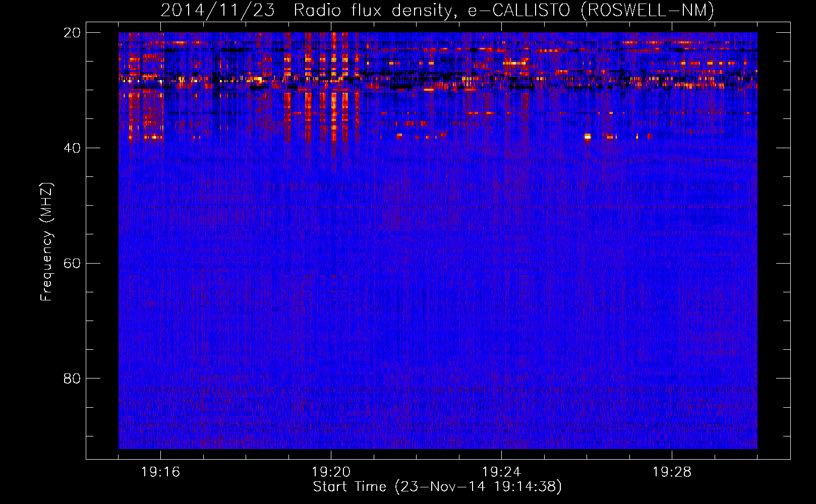Click the 80 frequency tick label
816x504 pixels.
tap(72, 379)
